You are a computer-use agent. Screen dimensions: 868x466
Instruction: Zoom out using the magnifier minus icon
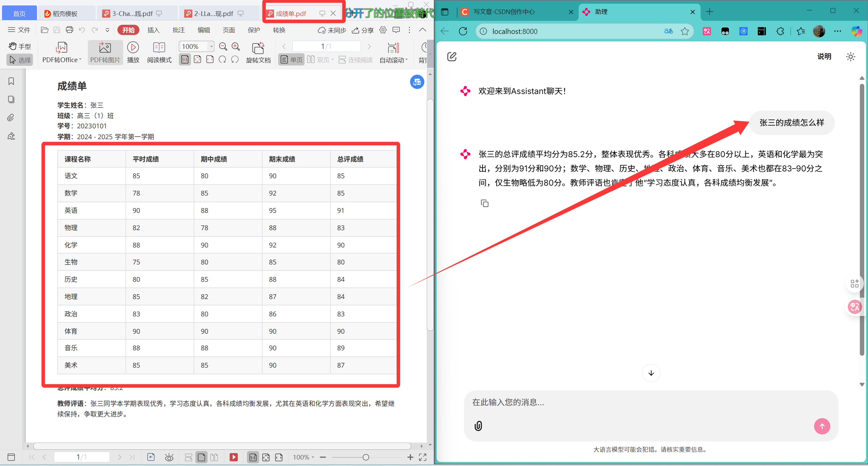(x=223, y=46)
